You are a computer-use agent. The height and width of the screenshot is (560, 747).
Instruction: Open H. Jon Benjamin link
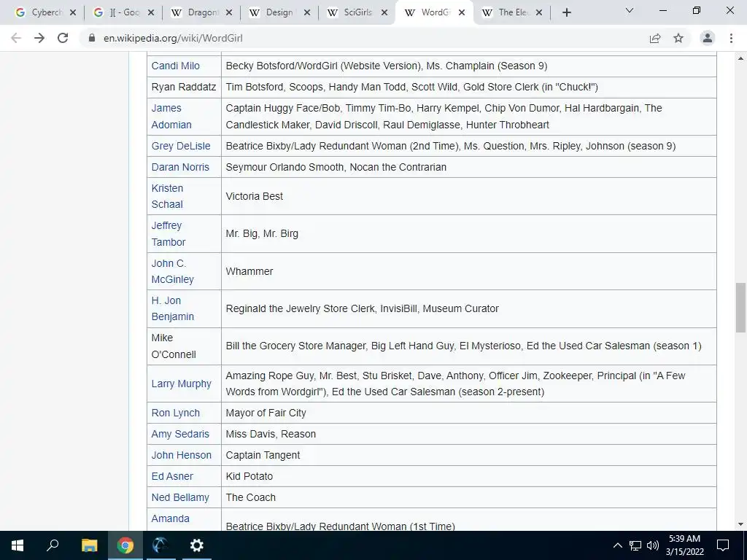click(172, 308)
